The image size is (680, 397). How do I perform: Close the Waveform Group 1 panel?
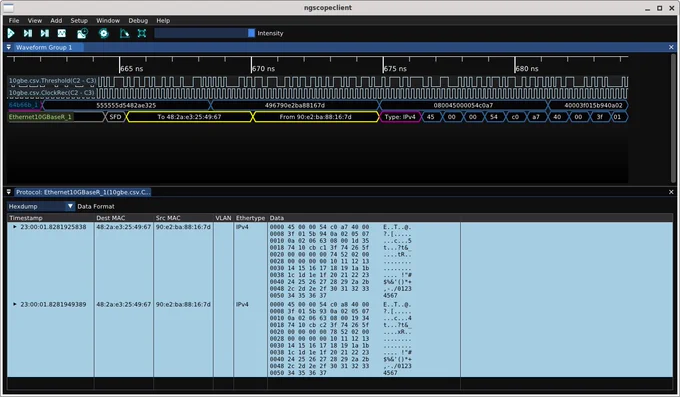click(671, 47)
